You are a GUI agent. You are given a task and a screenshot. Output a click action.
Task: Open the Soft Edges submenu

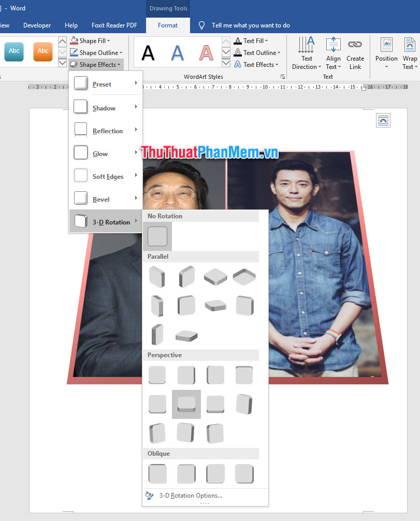tap(106, 176)
